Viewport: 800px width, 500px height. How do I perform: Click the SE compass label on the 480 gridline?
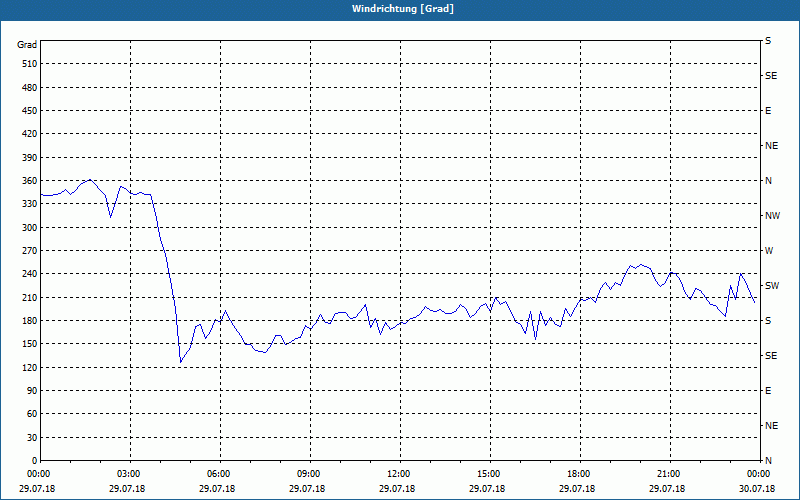click(771, 76)
